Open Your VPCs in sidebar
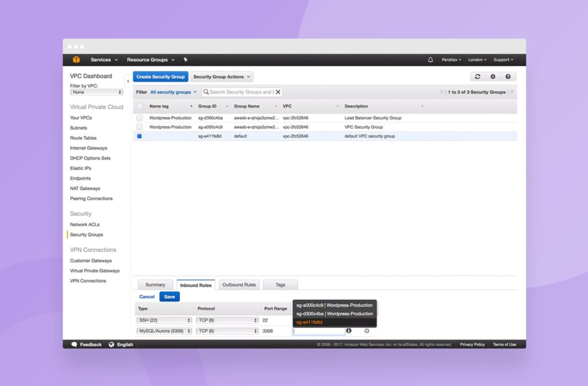The image size is (588, 386). (x=81, y=118)
